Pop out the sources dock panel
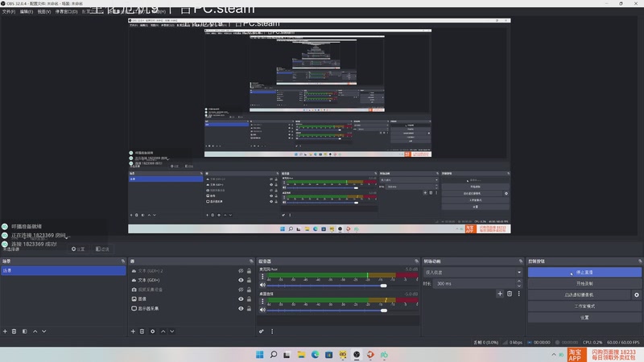The width and height of the screenshot is (644, 362). (x=251, y=261)
